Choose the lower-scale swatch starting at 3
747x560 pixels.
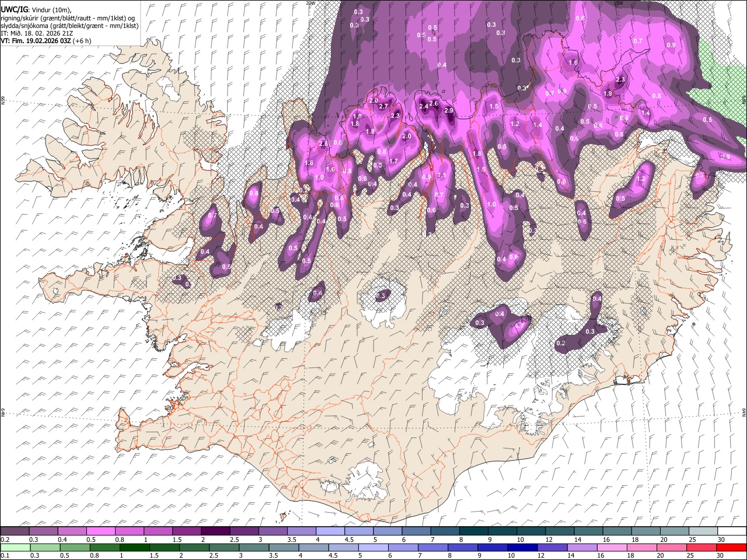[x=254, y=548]
